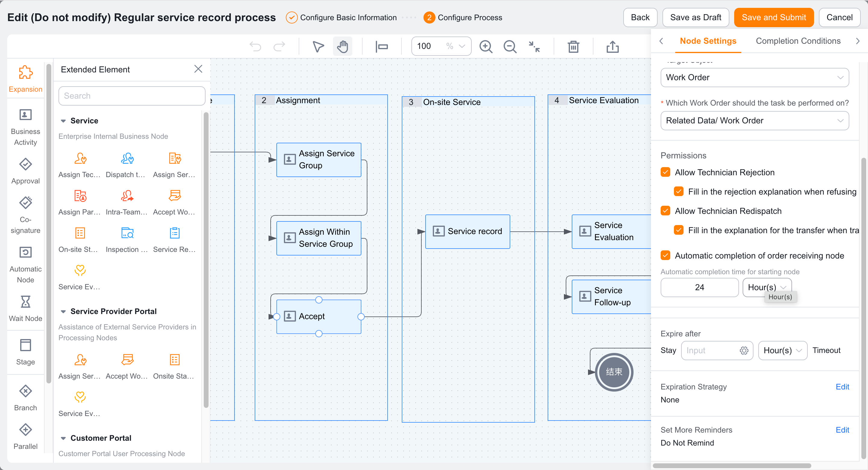Click the right chevron beside Completion Conditions

click(857, 41)
